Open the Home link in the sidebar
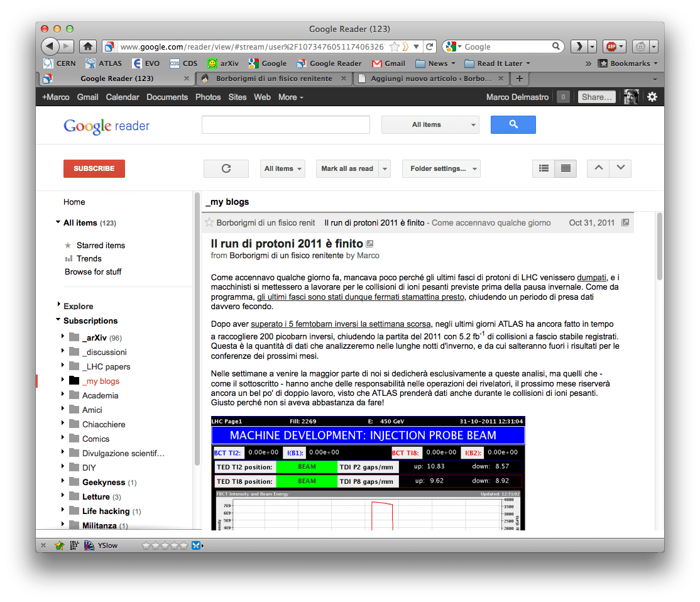This screenshot has width=700, height=602. click(74, 202)
